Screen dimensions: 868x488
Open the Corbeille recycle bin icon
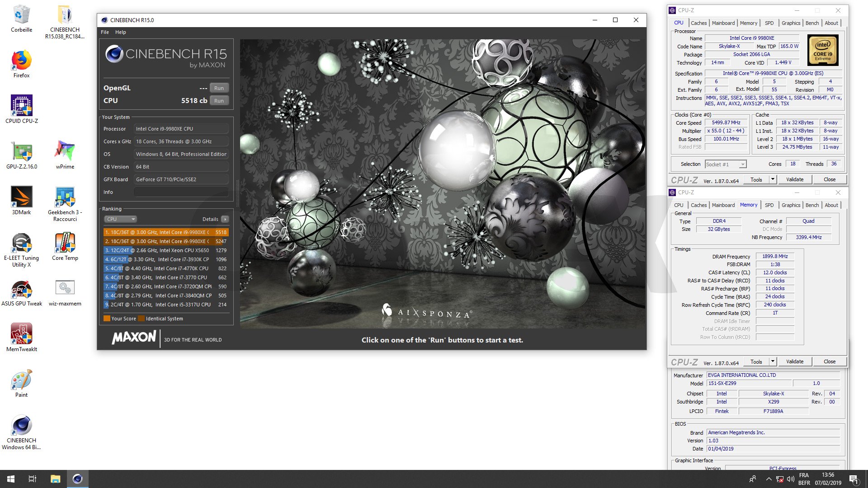[x=21, y=19]
